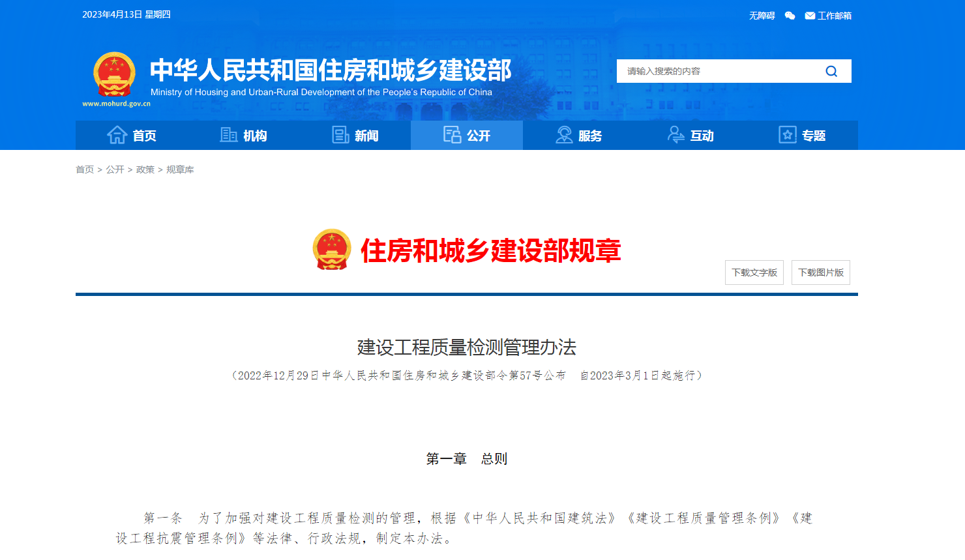Image resolution: width=965 pixels, height=560 pixels.
Task: Go to 规章库 in breadcrumb
Action: coord(180,169)
